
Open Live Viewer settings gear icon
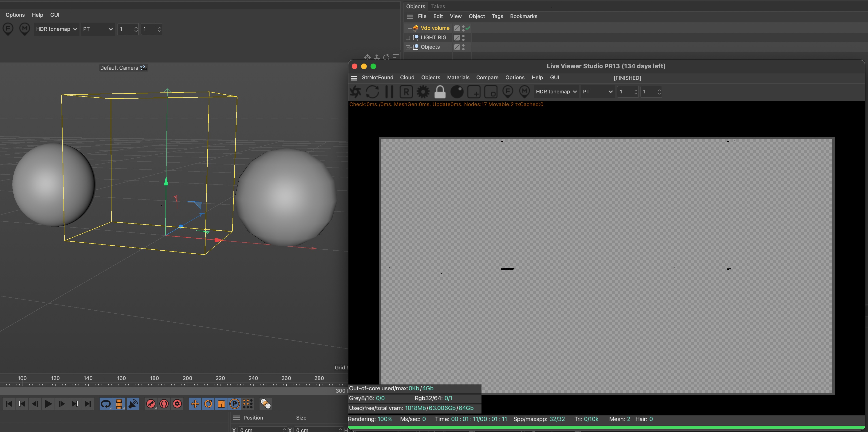423,91
